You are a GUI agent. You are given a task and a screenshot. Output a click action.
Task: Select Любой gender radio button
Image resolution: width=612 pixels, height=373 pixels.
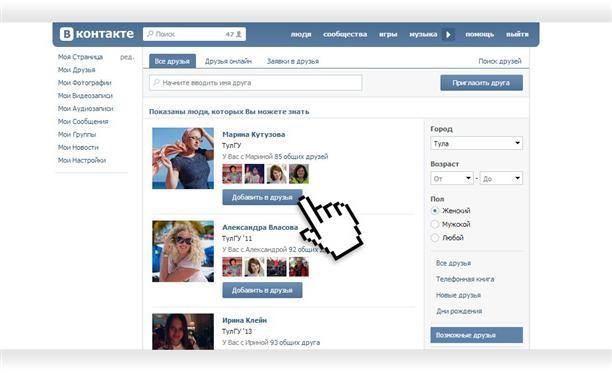tap(435, 238)
